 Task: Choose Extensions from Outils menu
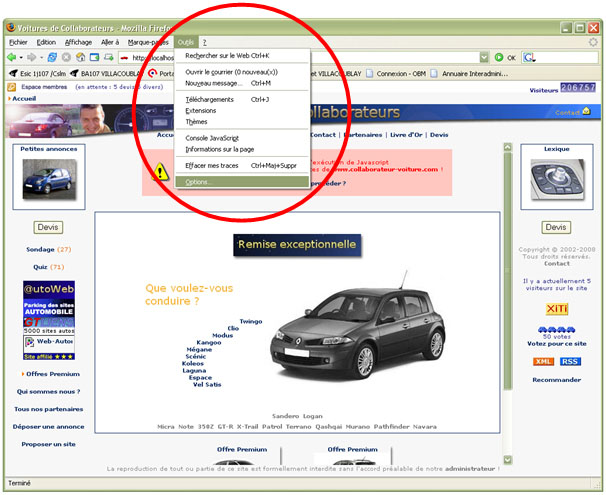point(242,111)
